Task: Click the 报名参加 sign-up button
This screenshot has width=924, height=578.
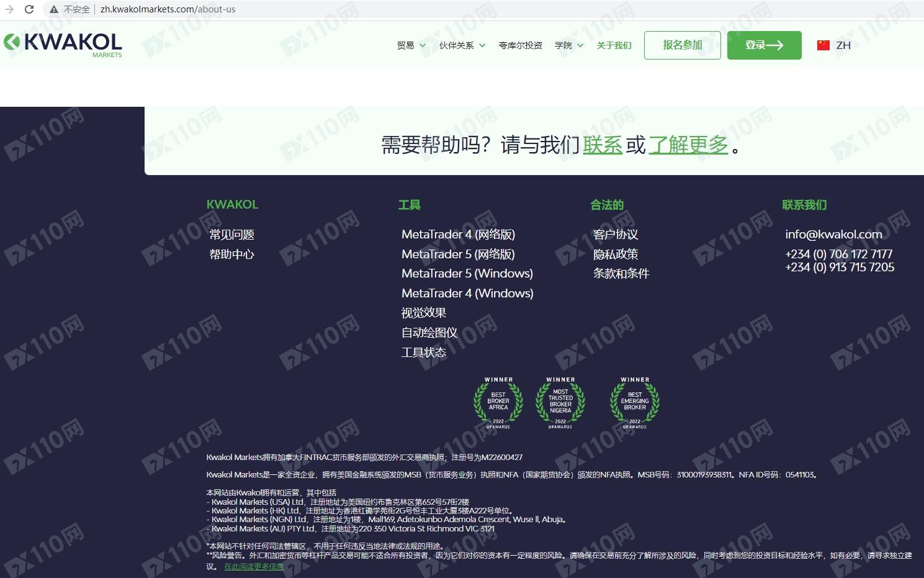Action: coord(682,45)
